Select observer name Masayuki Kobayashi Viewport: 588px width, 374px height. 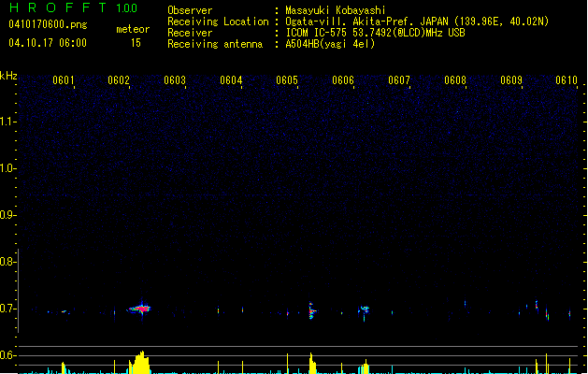click(x=336, y=10)
